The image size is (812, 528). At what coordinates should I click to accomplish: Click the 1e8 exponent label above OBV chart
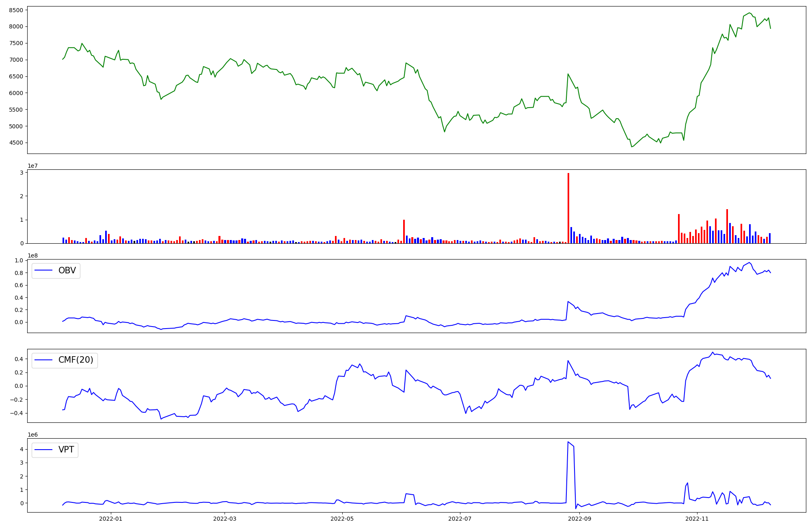click(x=33, y=255)
